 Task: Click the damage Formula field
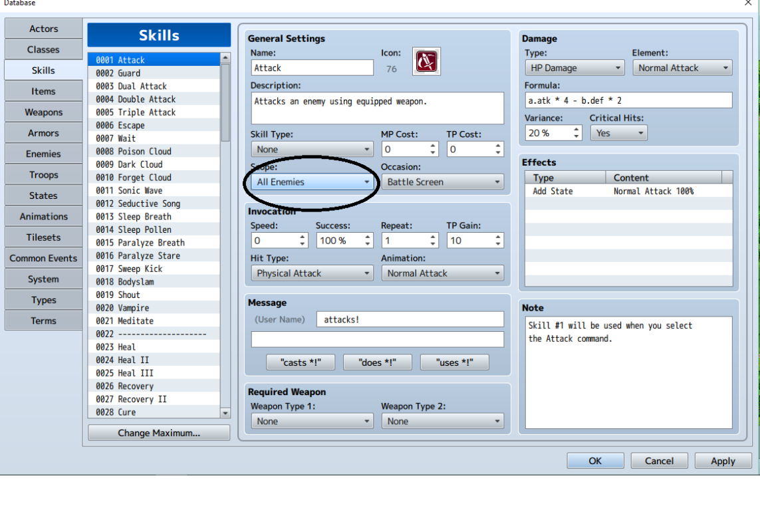point(628,100)
